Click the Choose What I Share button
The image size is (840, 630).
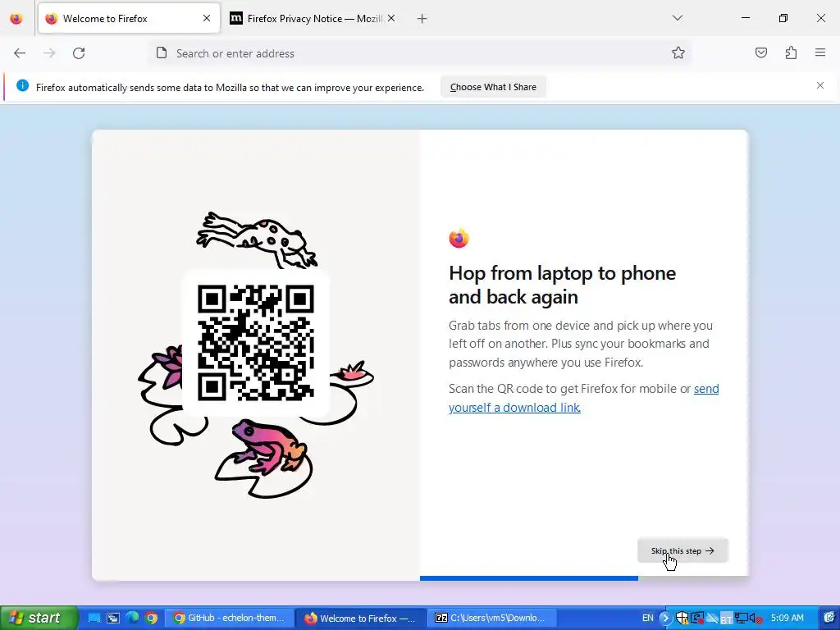point(493,87)
